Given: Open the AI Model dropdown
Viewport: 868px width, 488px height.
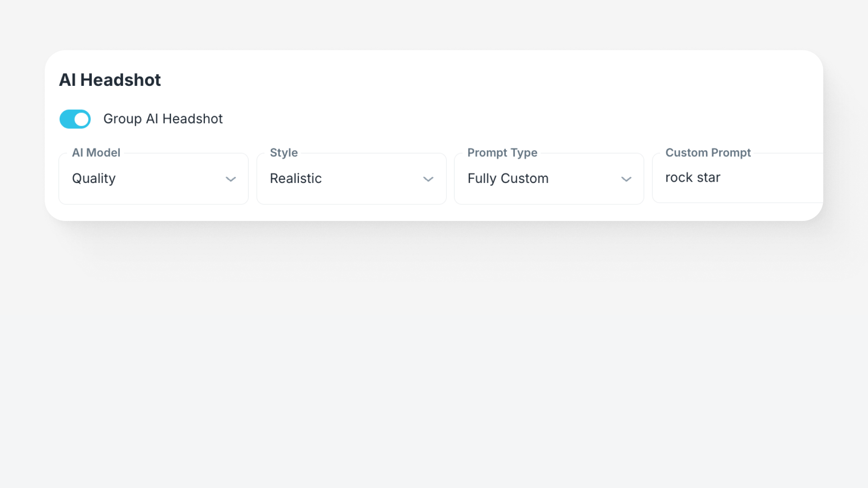Looking at the screenshot, I should pos(153,178).
